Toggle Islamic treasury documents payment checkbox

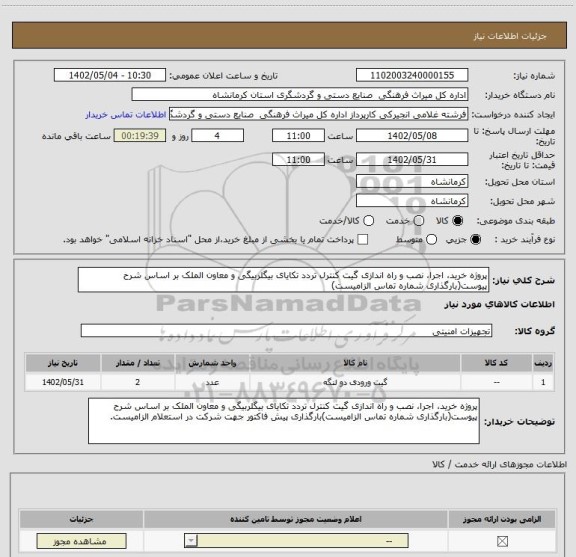(363, 240)
